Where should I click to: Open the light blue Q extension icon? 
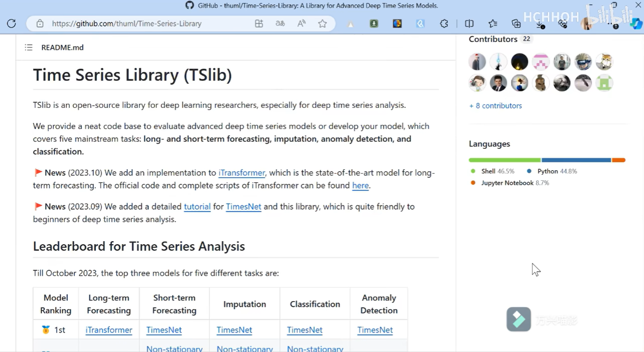pyautogui.click(x=421, y=23)
